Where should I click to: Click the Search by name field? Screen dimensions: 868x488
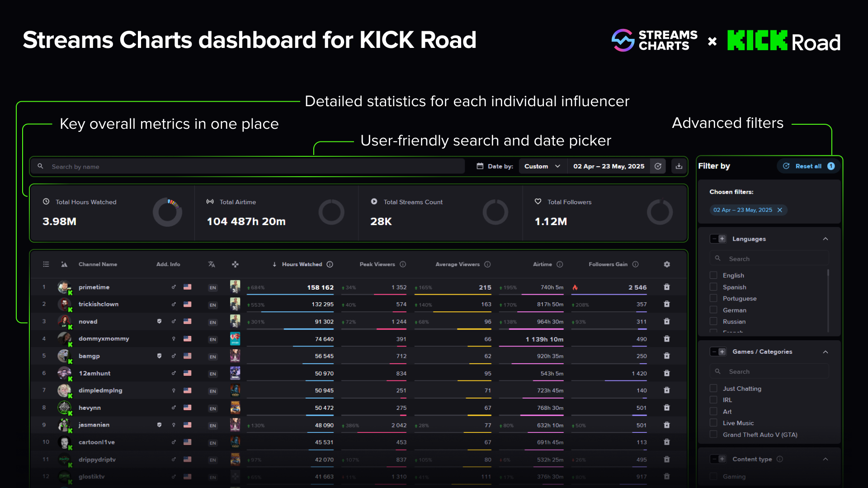[248, 166]
